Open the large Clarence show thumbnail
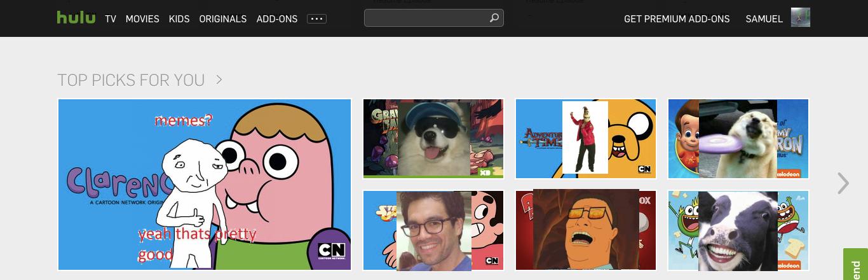 (x=204, y=185)
